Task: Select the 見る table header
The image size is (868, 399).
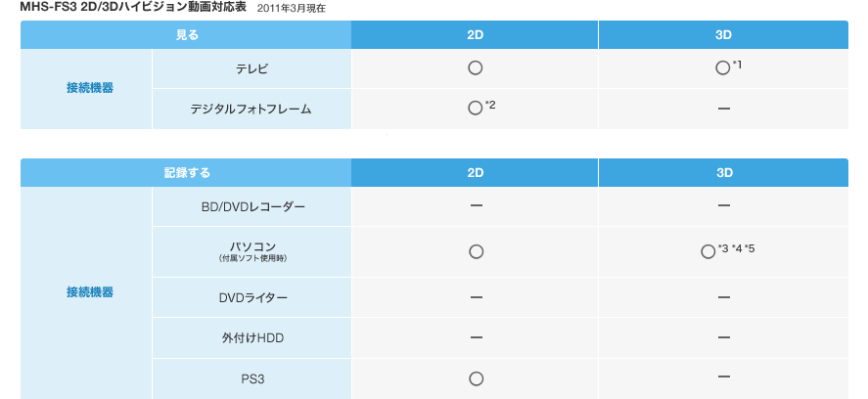Action: point(186,34)
